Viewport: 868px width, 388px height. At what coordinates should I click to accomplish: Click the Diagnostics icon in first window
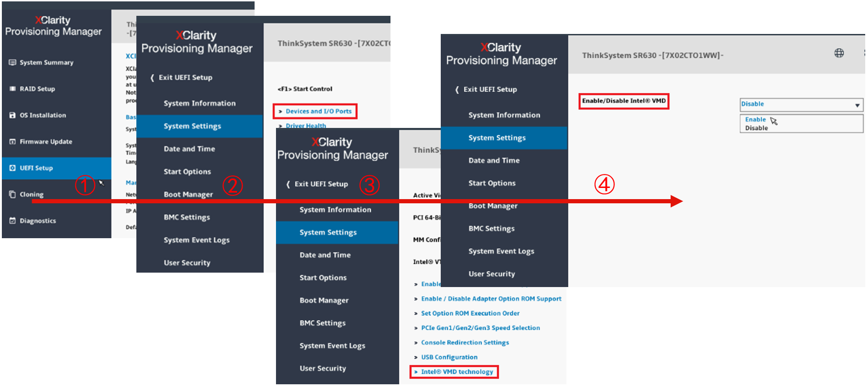13,221
